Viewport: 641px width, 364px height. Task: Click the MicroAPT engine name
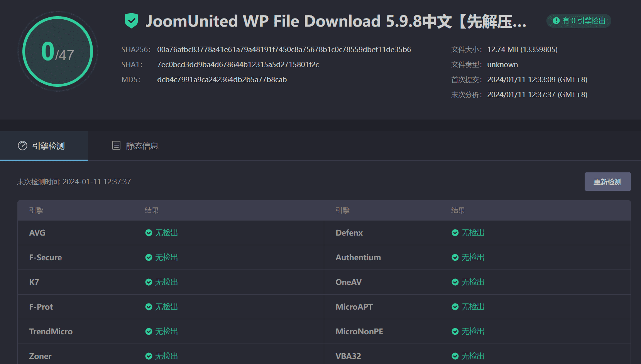pyautogui.click(x=354, y=307)
